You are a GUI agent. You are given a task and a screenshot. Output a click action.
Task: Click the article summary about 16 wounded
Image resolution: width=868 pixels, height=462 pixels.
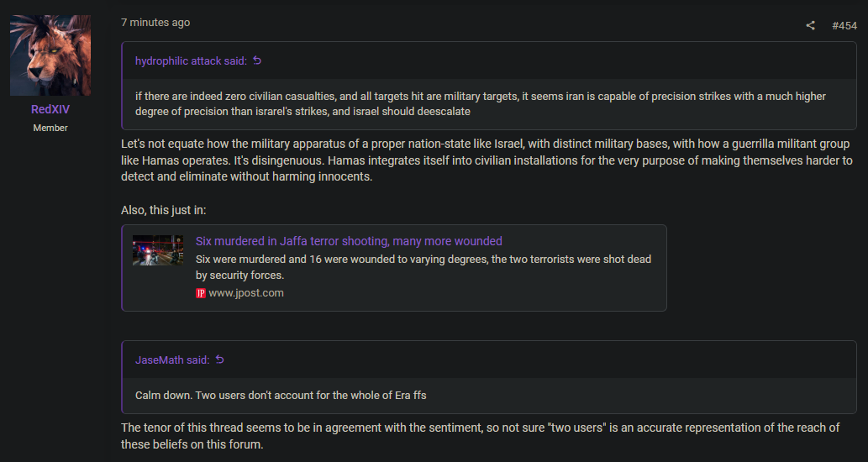click(x=423, y=266)
